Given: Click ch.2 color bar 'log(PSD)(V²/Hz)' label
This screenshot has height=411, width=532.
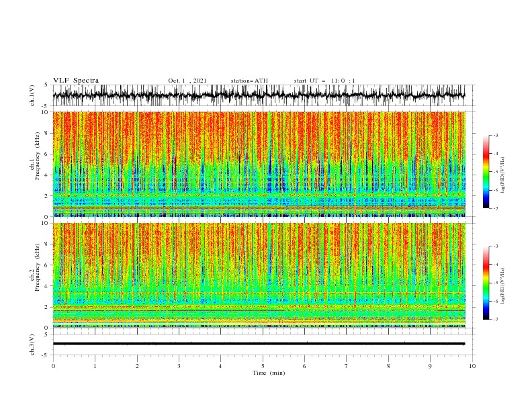Looking at the screenshot, I should click(502, 286).
